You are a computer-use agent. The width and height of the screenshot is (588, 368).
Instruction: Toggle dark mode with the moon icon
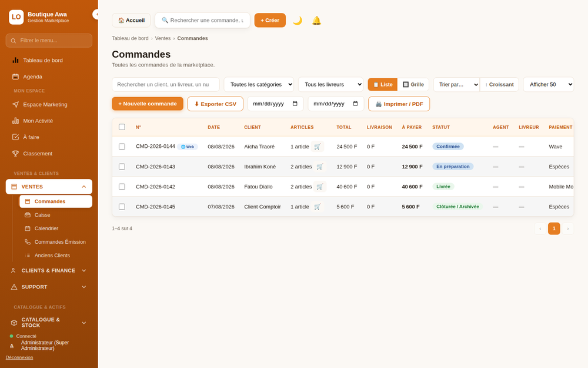(x=298, y=20)
